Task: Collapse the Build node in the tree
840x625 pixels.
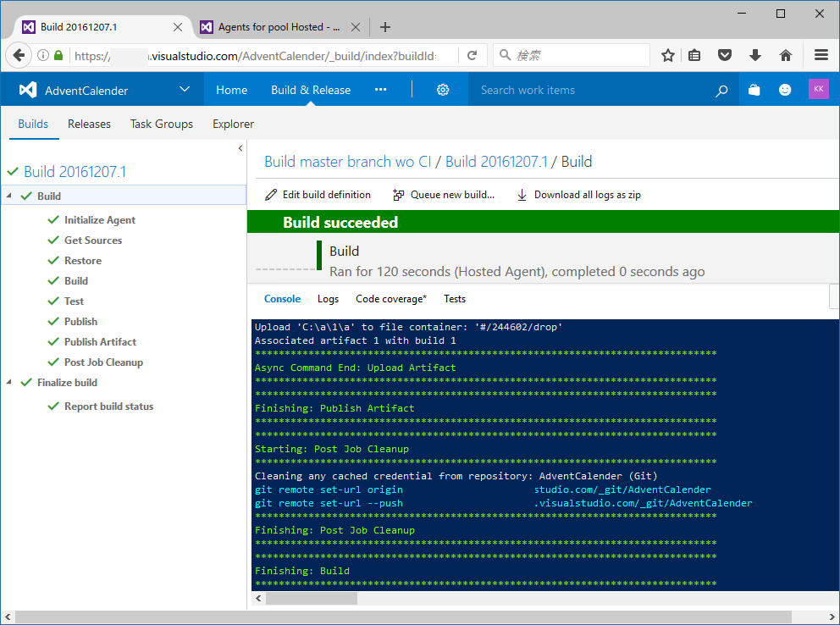Action: pyautogui.click(x=8, y=196)
